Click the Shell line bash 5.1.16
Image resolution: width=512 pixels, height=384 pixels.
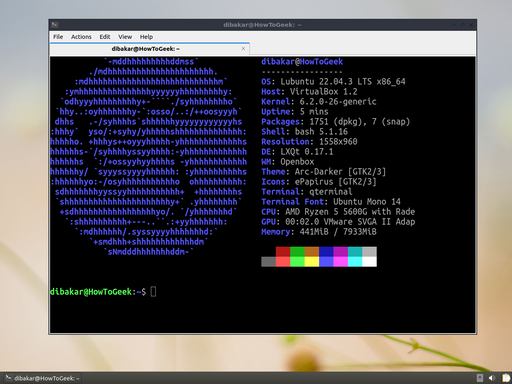click(x=305, y=132)
